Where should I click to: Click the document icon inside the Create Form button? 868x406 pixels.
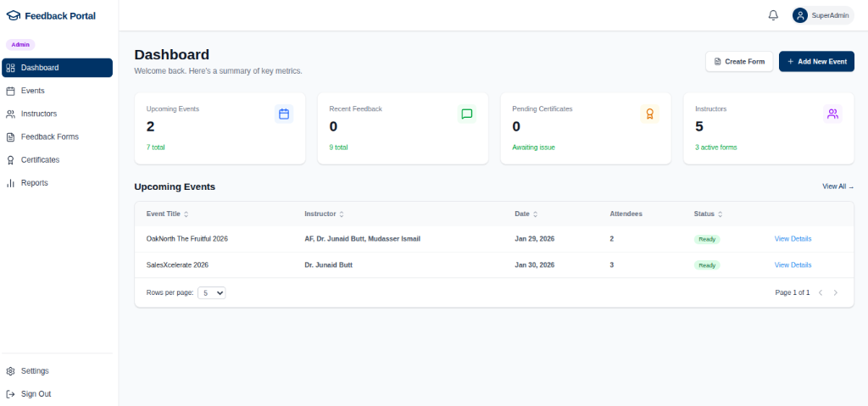tap(717, 62)
